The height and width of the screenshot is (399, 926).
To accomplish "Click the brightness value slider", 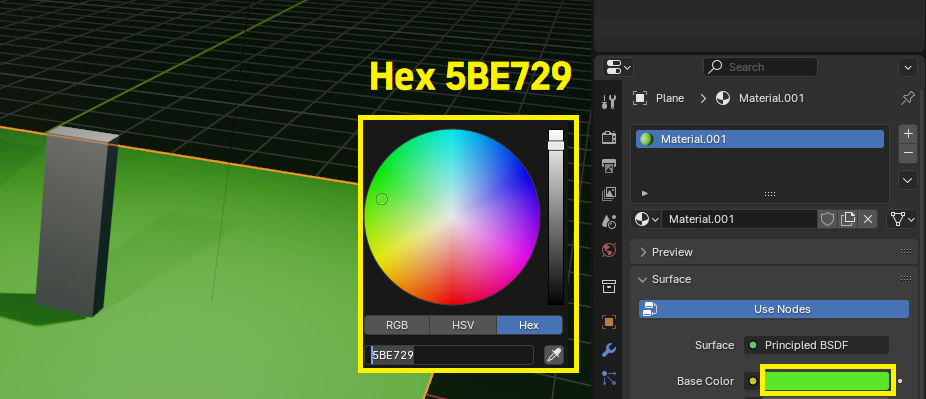I will tap(556, 217).
